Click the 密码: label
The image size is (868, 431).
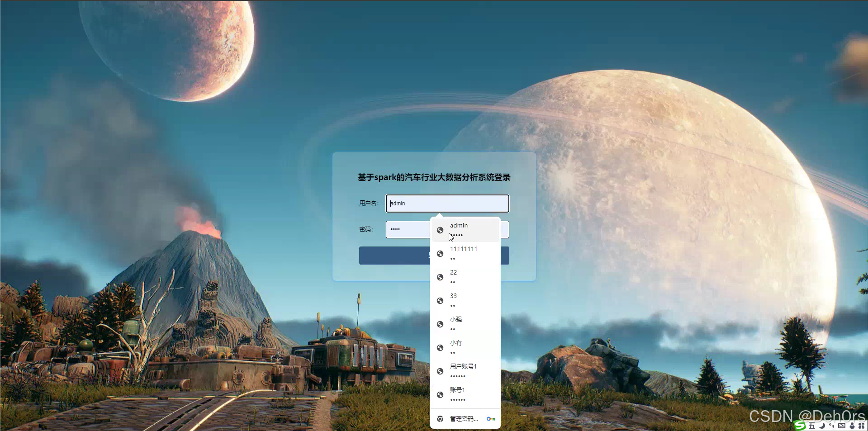366,229
